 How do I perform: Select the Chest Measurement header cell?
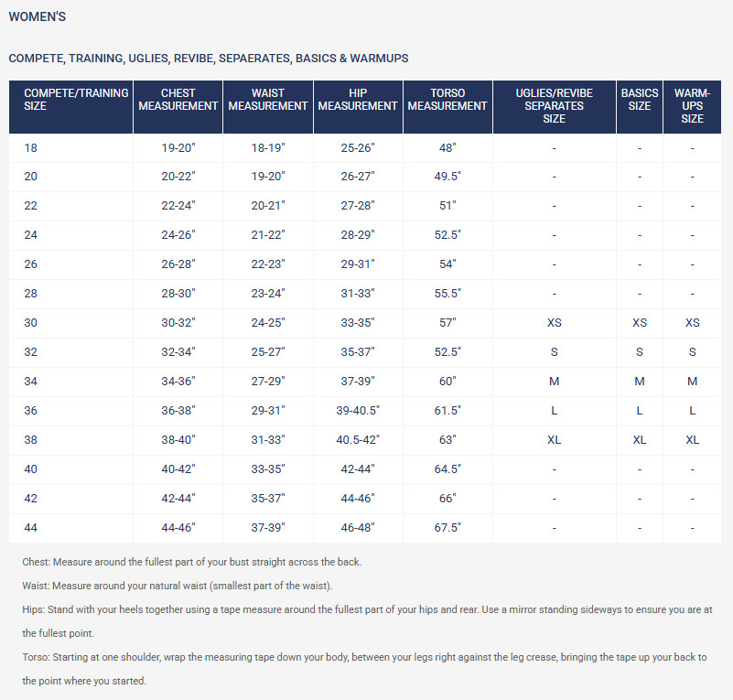click(x=178, y=106)
